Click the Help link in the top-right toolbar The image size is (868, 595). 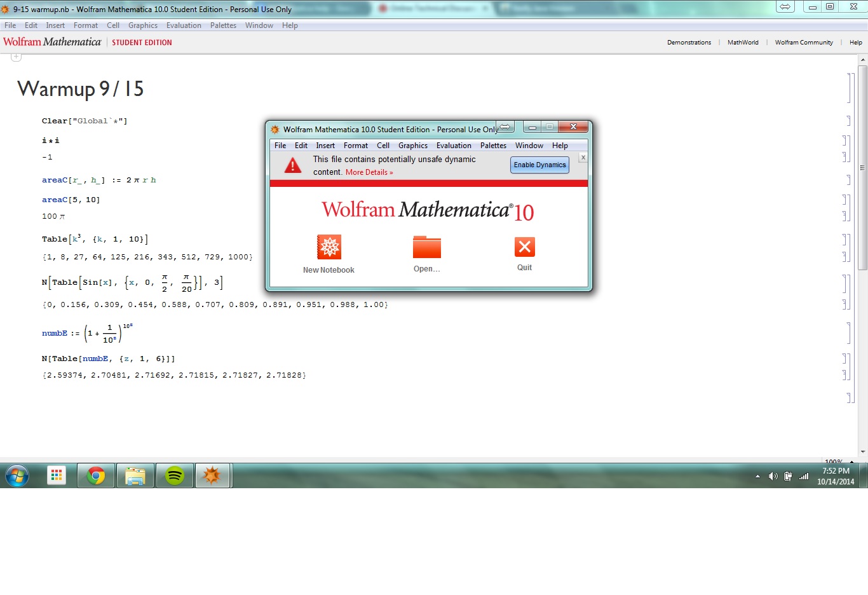pos(856,43)
